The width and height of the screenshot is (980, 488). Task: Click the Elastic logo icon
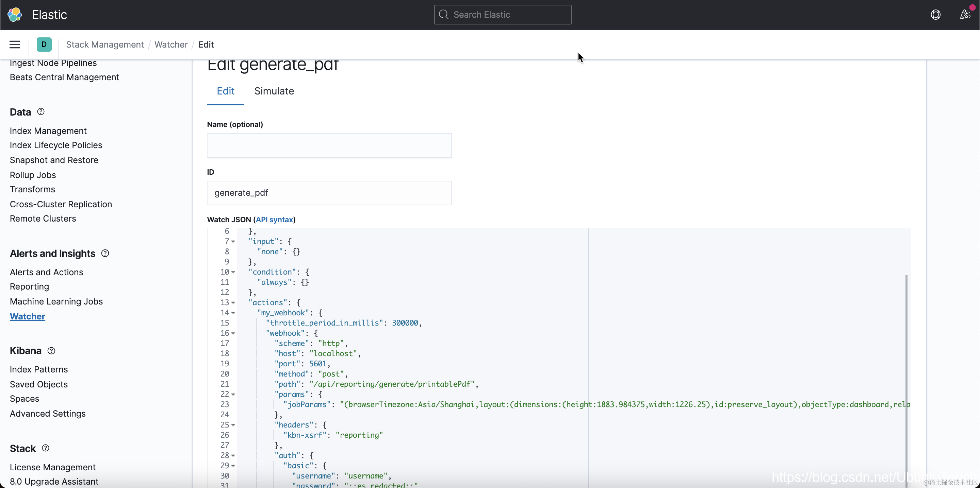14,14
